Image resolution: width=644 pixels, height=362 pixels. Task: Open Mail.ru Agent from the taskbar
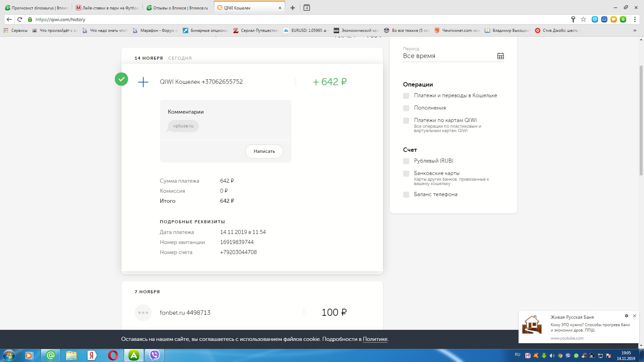point(51,355)
